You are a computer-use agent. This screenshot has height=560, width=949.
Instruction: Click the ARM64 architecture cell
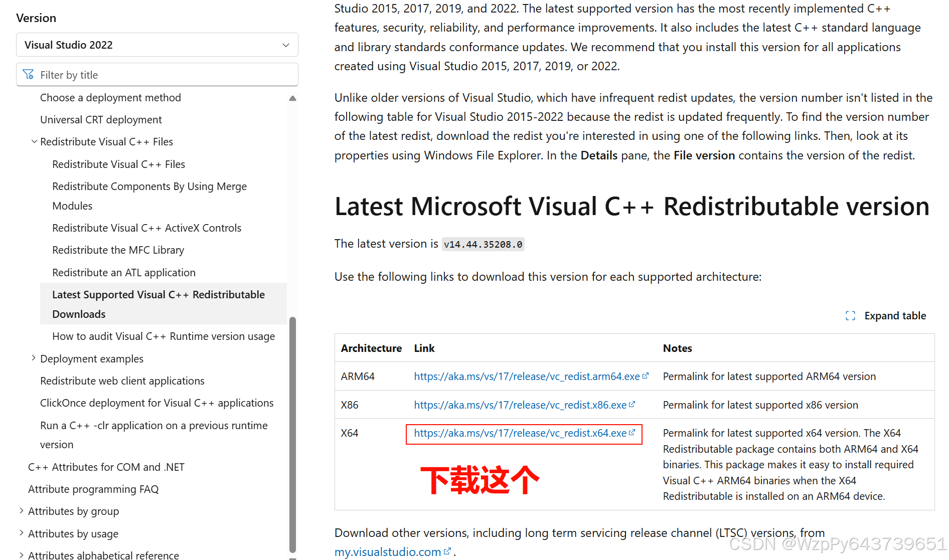(x=358, y=377)
